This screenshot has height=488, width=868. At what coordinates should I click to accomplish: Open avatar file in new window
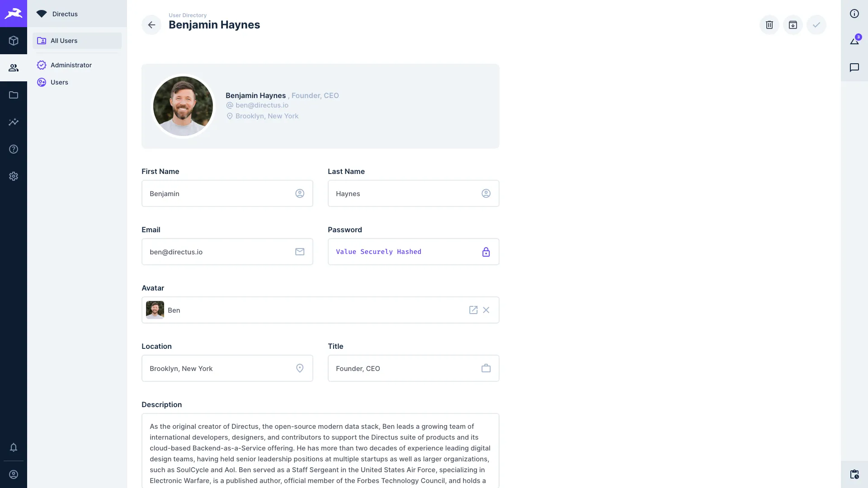tap(473, 310)
